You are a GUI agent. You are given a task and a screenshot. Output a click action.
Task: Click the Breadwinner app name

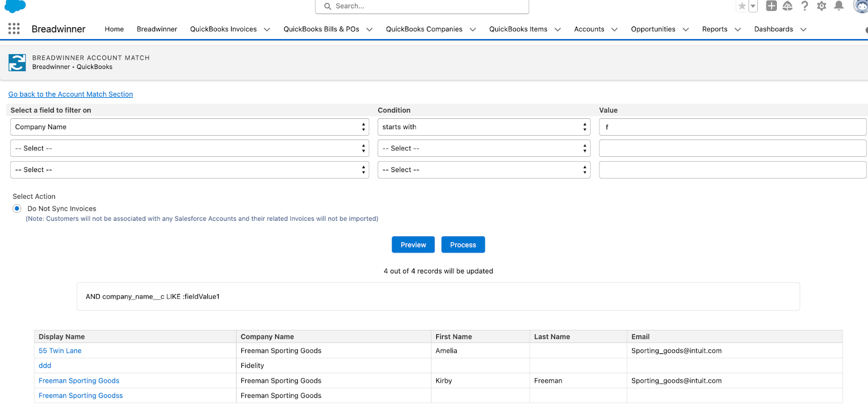[59, 29]
